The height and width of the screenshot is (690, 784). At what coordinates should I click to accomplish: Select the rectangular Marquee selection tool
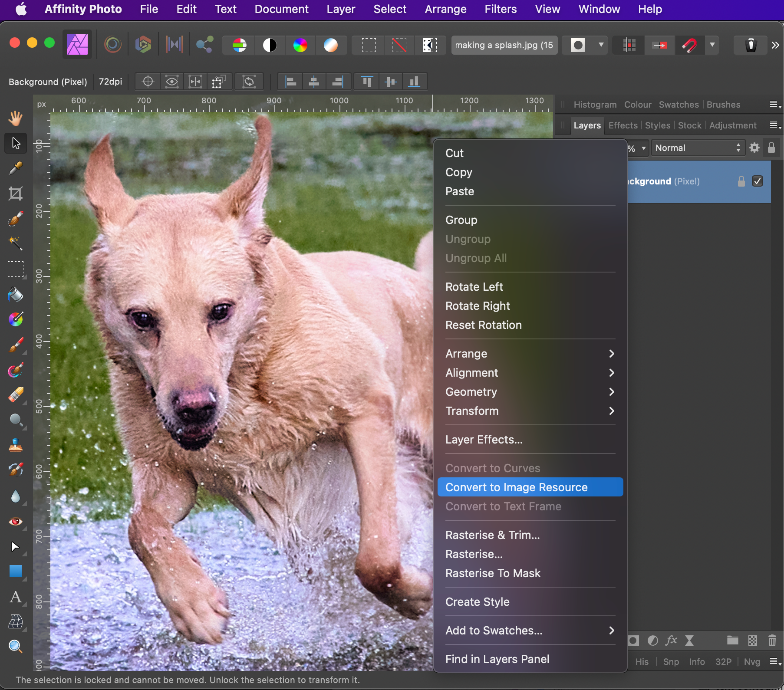point(16,269)
